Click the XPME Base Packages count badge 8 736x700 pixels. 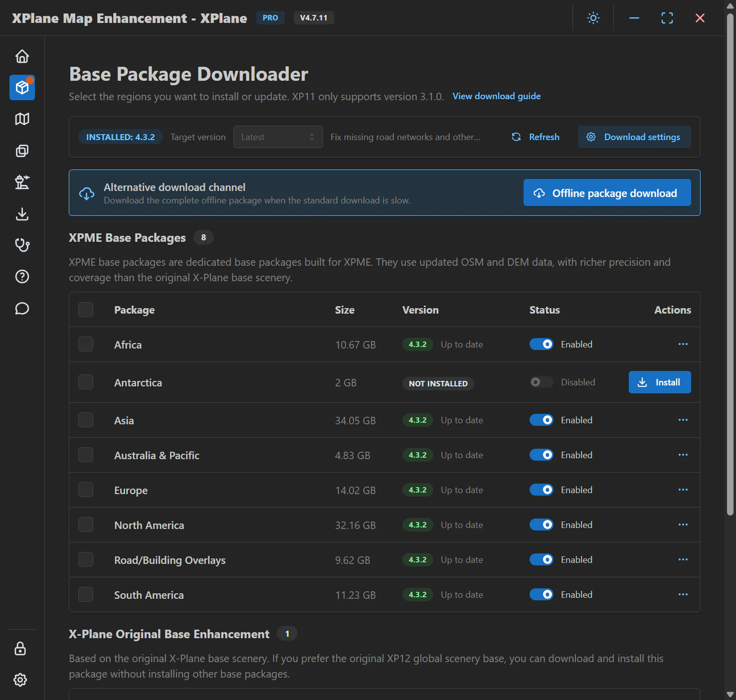point(203,237)
